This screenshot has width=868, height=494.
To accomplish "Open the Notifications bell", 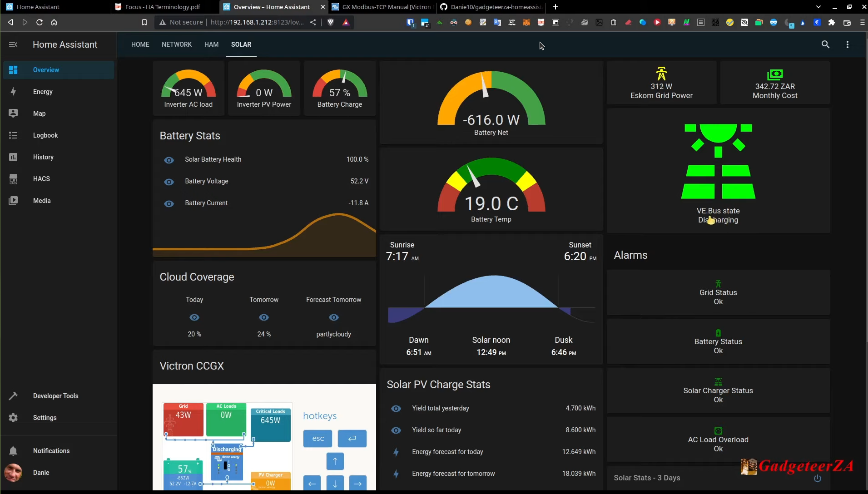I will point(13,451).
